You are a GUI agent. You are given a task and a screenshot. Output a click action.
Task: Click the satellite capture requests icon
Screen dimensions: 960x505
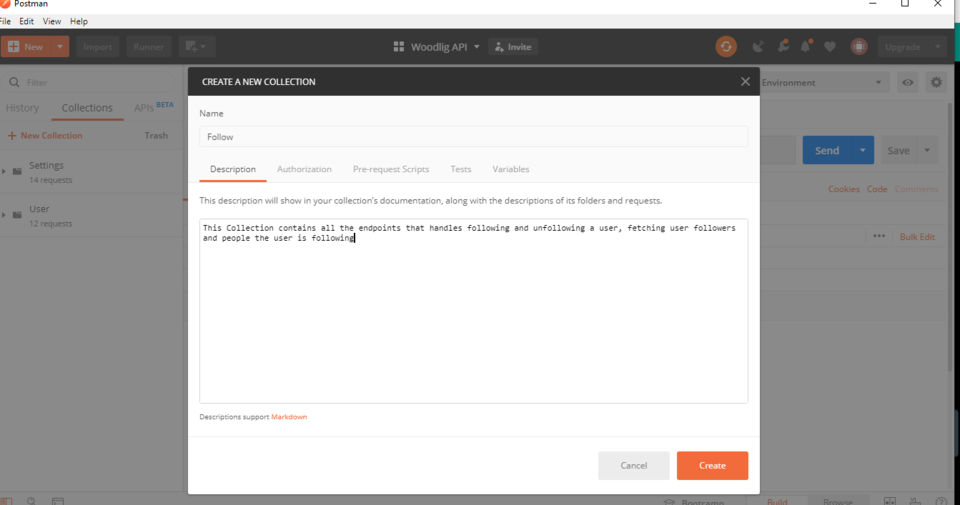click(758, 47)
